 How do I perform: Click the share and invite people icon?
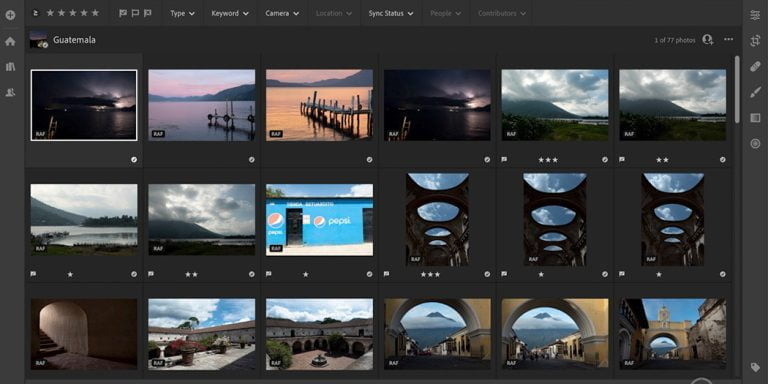pos(707,39)
